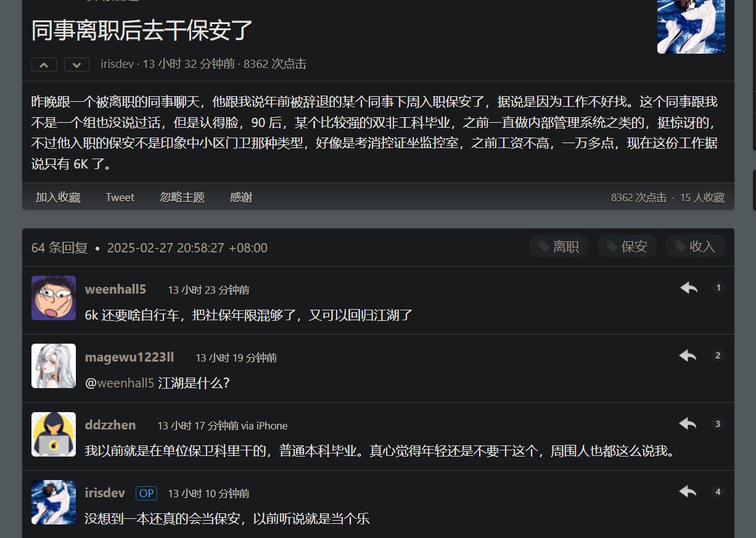Open weenhall5's username link
This screenshot has height=538, width=756.
(x=115, y=289)
